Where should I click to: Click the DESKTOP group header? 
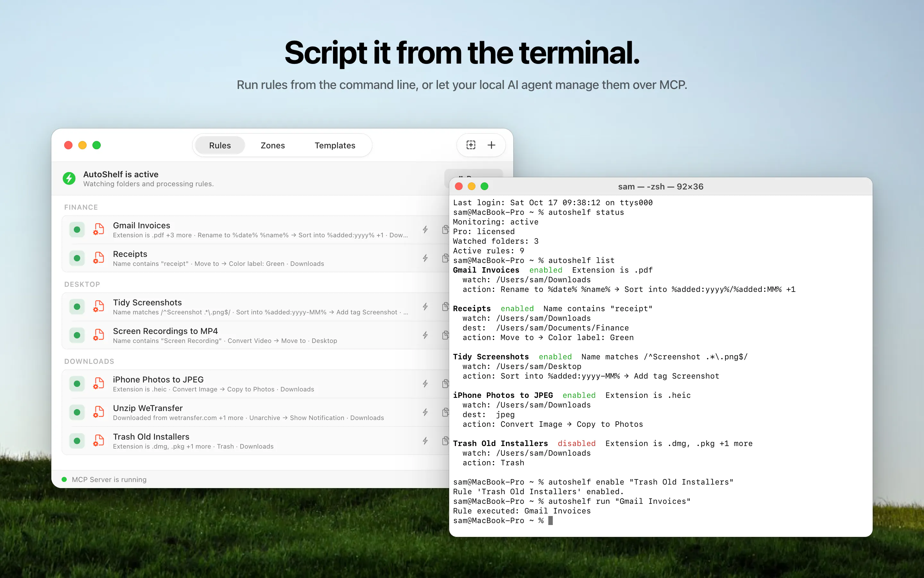[x=82, y=285]
